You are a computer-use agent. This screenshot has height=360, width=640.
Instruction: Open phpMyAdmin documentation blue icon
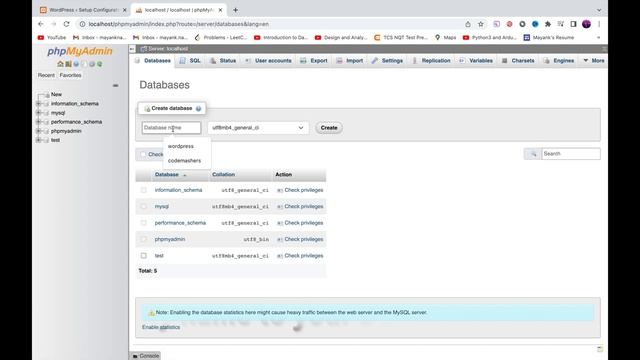pyautogui.click(x=76, y=64)
